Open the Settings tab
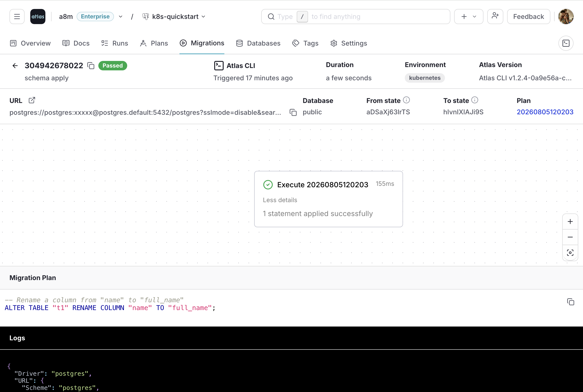This screenshot has width=583, height=392. 348,43
